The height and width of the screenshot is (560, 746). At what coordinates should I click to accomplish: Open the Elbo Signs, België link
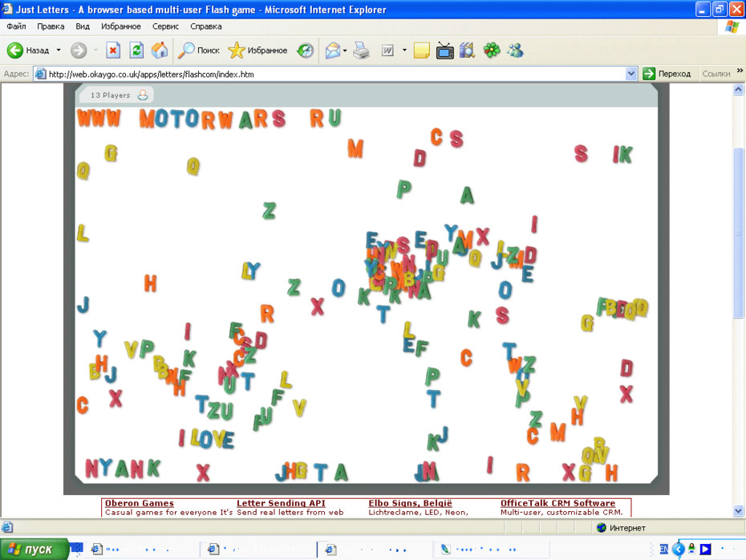(410, 503)
